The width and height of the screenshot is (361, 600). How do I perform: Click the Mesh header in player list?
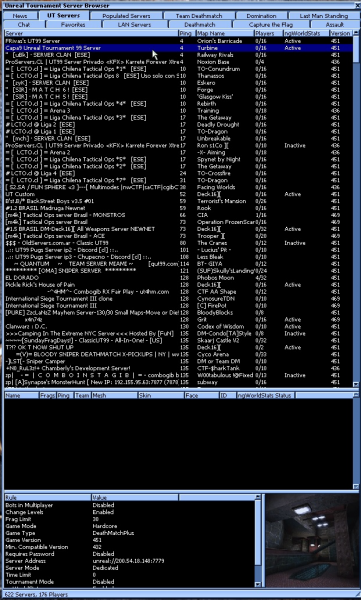[x=114, y=395]
